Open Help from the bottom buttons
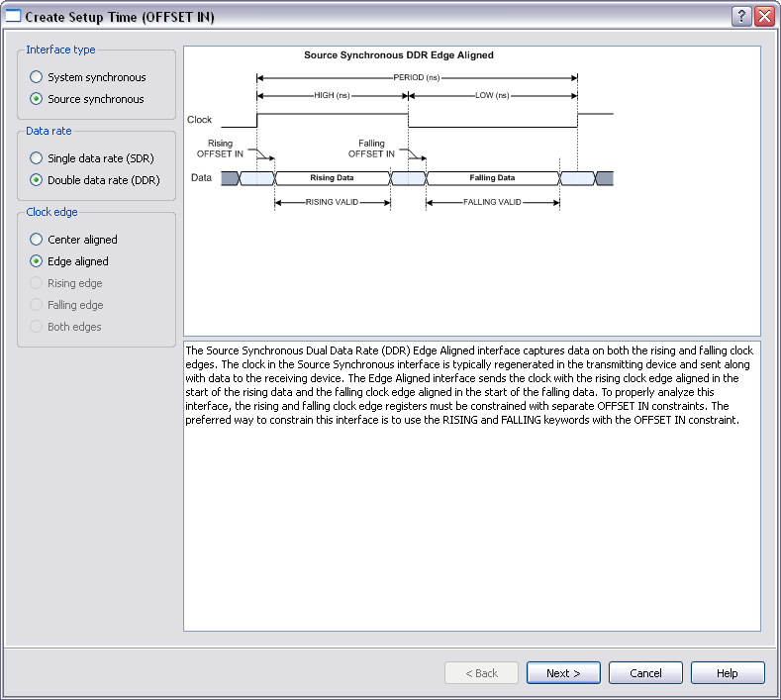 pyautogui.click(x=728, y=673)
